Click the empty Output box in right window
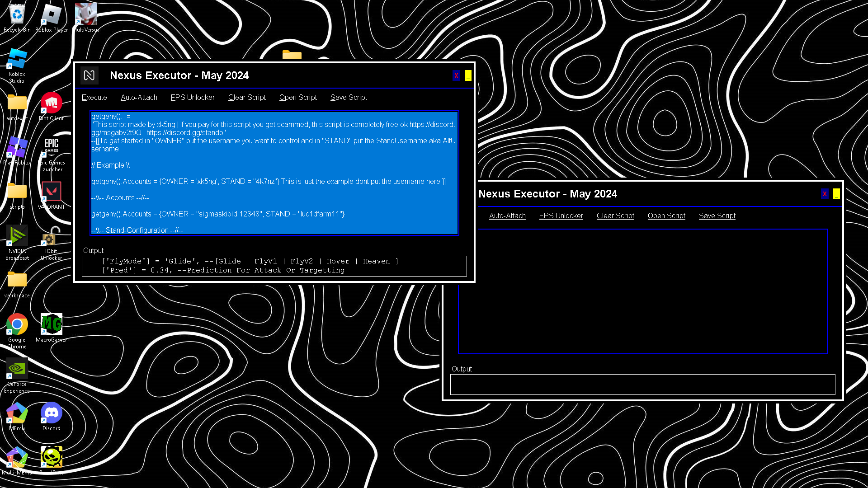The height and width of the screenshot is (488, 868). (642, 385)
